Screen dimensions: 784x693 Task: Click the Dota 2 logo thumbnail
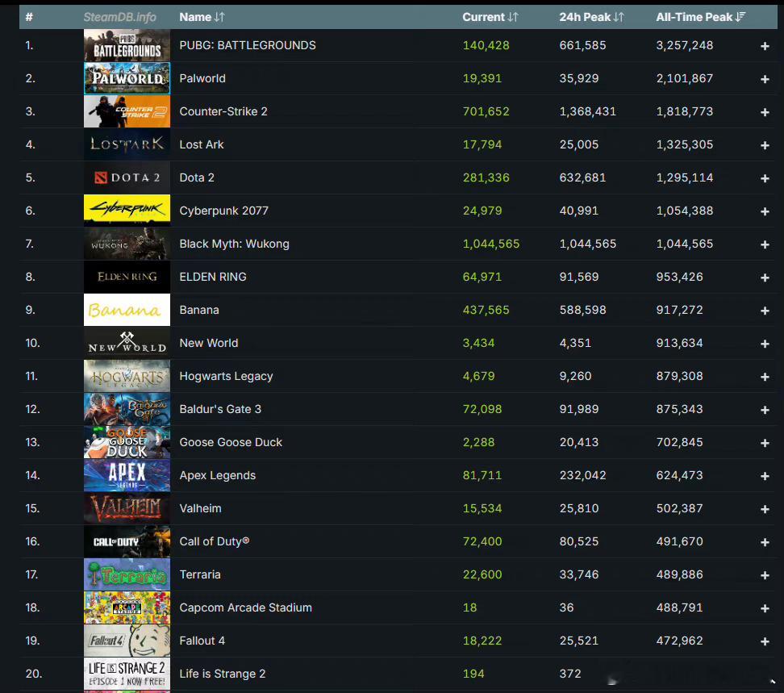click(x=127, y=177)
